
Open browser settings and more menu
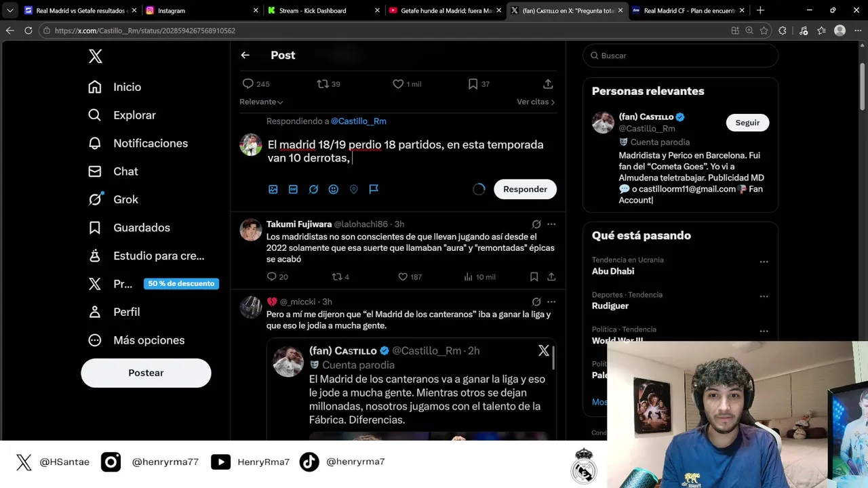[x=858, y=30]
